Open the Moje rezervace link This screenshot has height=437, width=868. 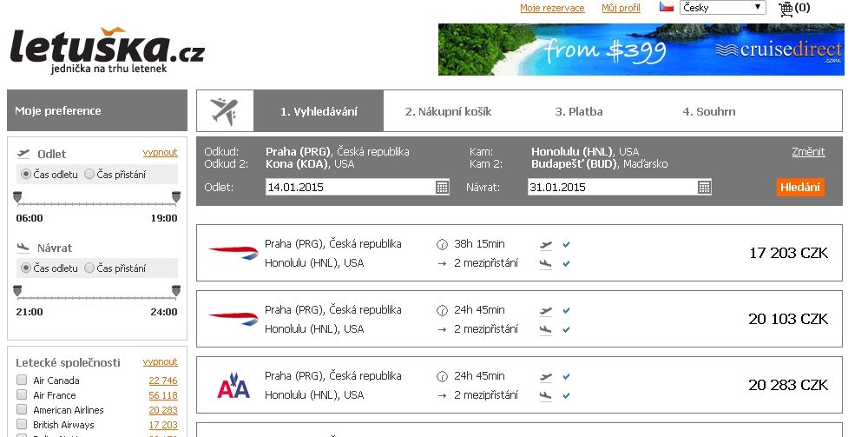[552, 8]
